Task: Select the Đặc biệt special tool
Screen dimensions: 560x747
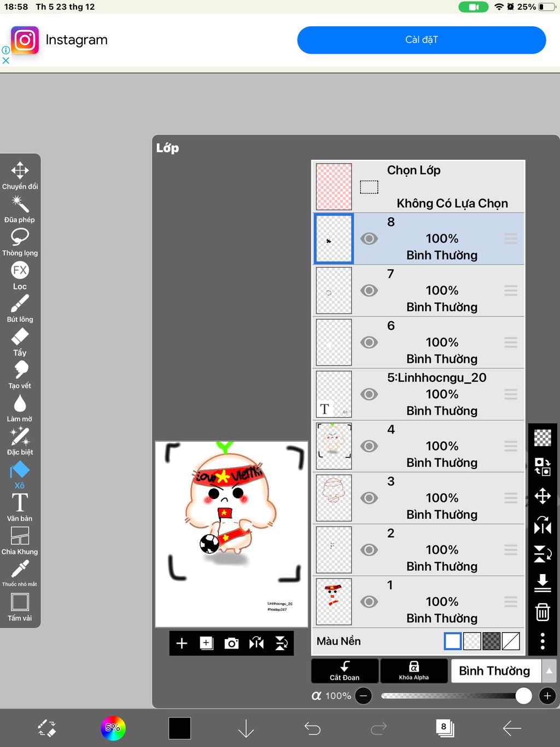Action: pyautogui.click(x=20, y=442)
